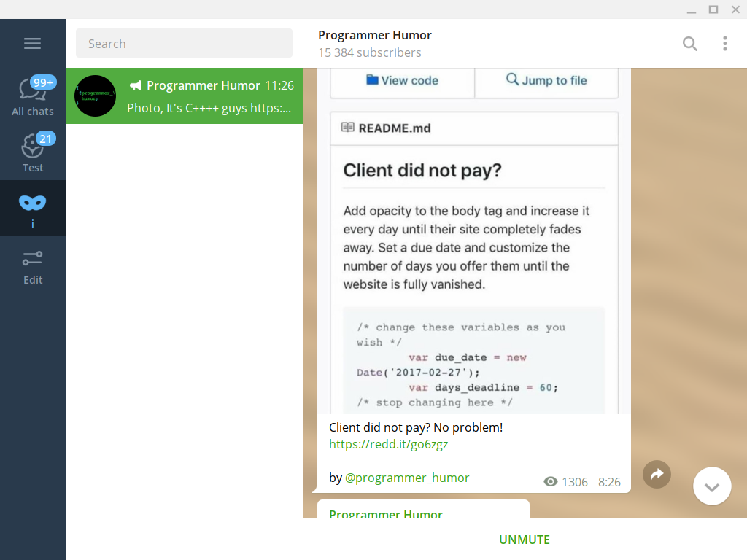This screenshot has width=747, height=560.
Task: Click the forward share arrow button
Action: (657, 474)
